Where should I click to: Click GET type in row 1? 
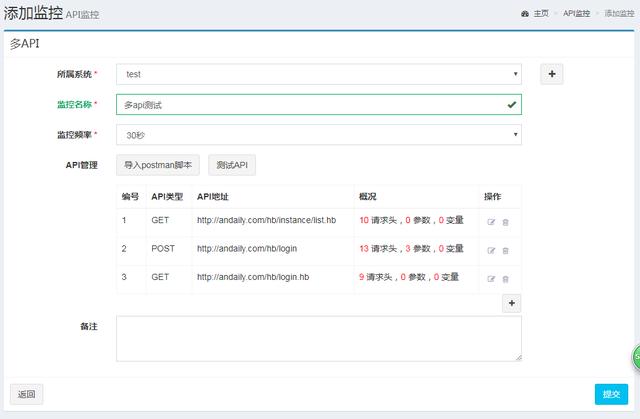160,220
